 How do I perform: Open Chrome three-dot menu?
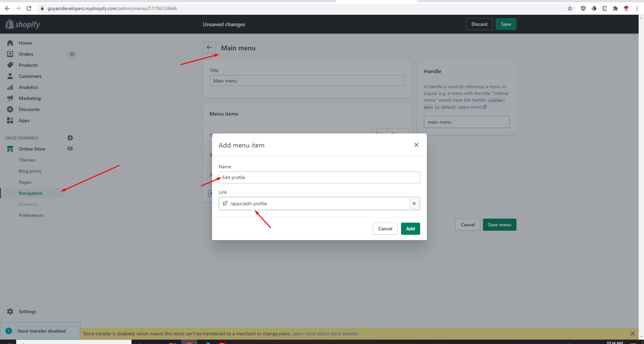637,8
